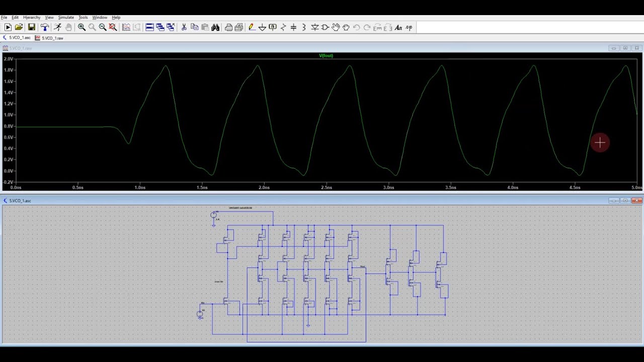
Task: Click the Pick Visible Traces icon
Action: (126, 27)
